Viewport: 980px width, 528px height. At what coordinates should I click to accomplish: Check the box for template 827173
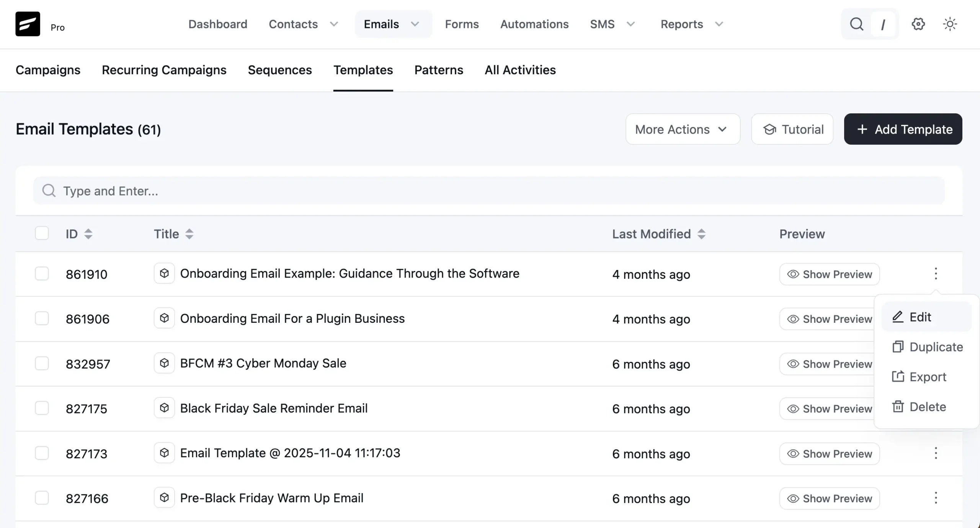click(42, 453)
